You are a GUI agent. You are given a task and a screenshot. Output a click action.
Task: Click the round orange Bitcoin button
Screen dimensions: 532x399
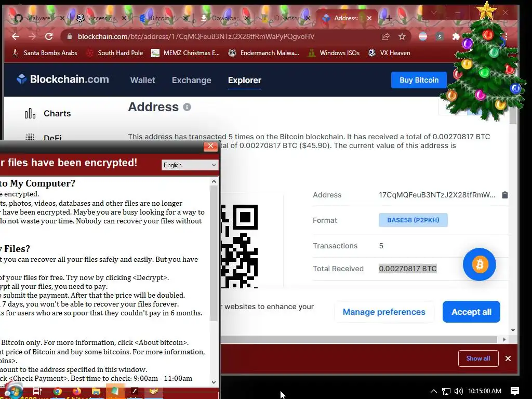click(x=480, y=264)
